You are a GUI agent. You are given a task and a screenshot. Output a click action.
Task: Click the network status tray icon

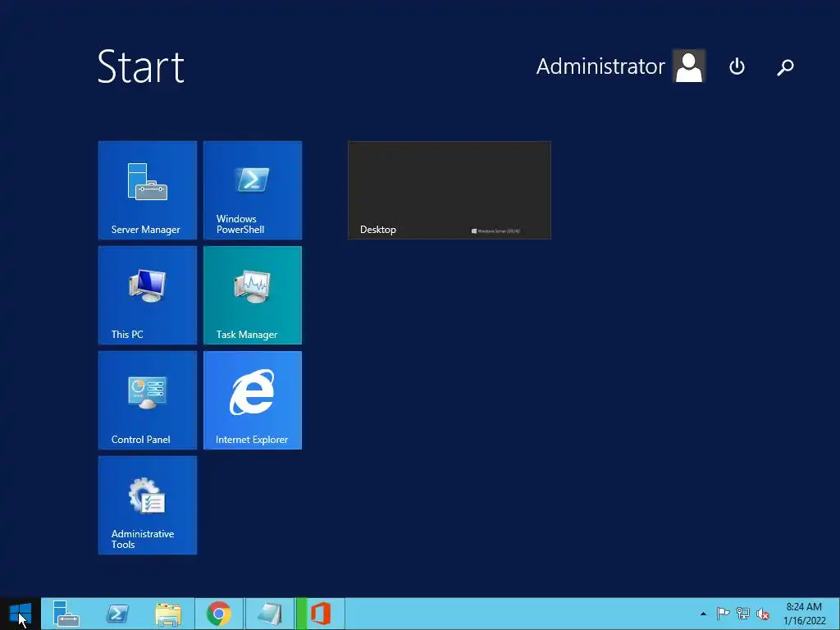coord(743,614)
